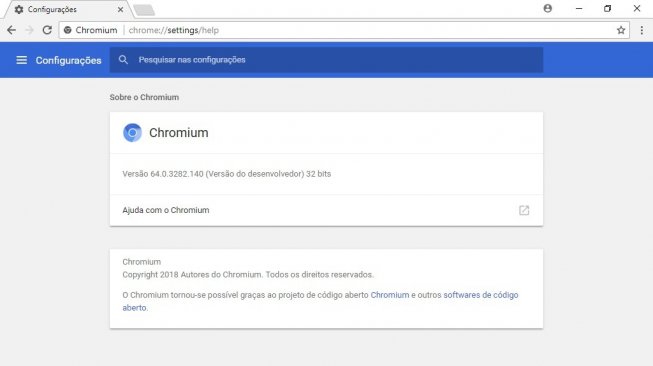The width and height of the screenshot is (653, 366).
Task: Open a new tab with the blank tab button
Action: pos(145,10)
